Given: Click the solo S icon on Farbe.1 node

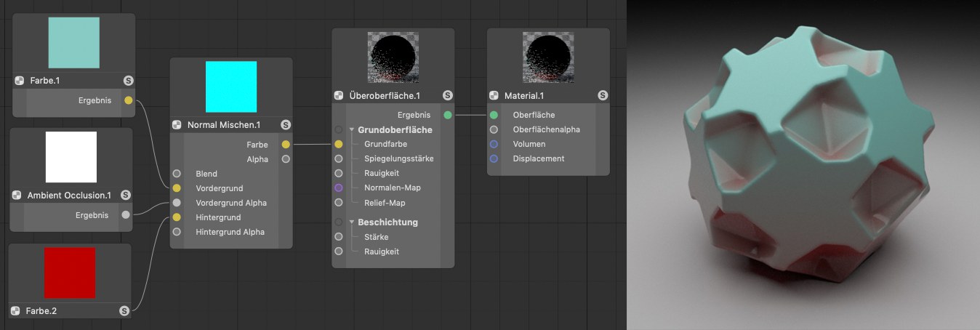Looking at the screenshot, I should tap(129, 81).
